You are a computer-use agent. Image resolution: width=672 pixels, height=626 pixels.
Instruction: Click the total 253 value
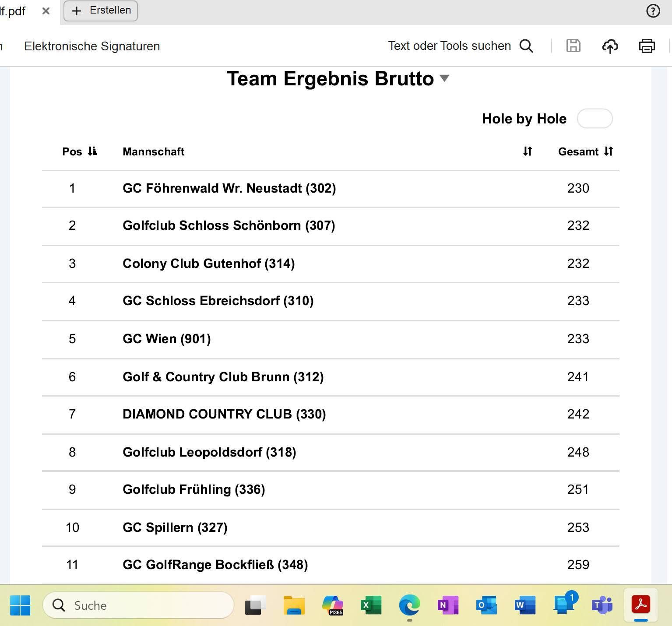click(x=578, y=528)
